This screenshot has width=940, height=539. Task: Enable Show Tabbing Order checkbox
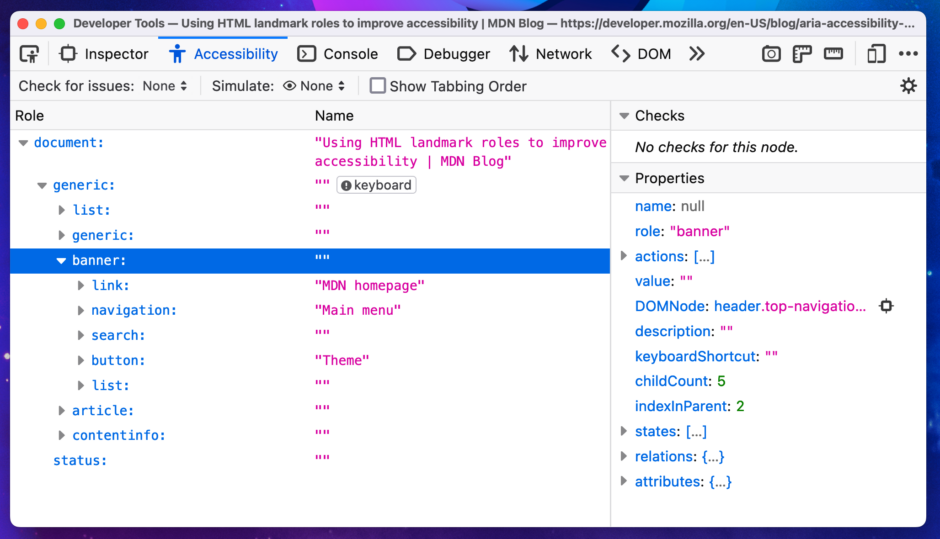pyautogui.click(x=378, y=86)
